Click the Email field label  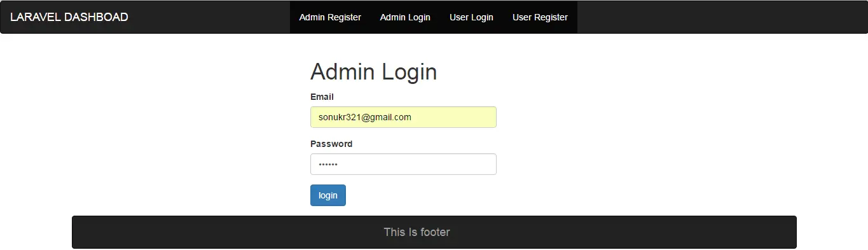(322, 97)
